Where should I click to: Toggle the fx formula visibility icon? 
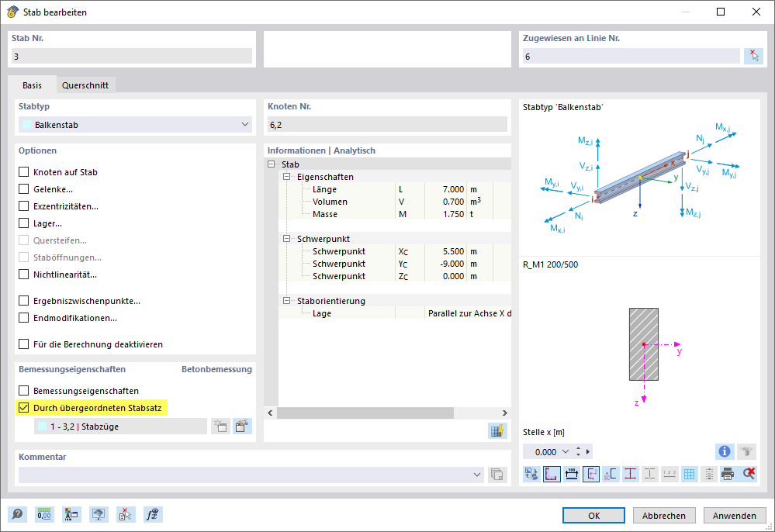153,515
